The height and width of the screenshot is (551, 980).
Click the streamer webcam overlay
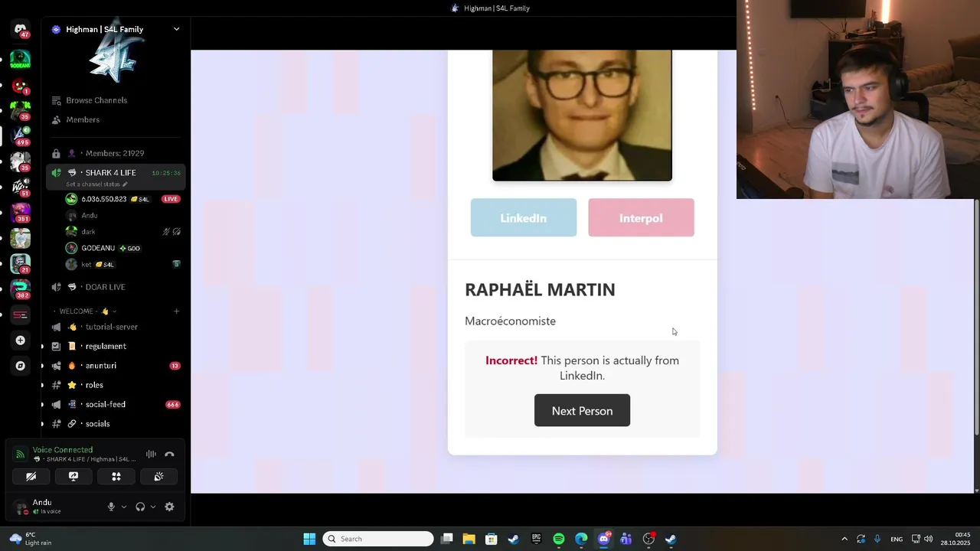tap(858, 99)
